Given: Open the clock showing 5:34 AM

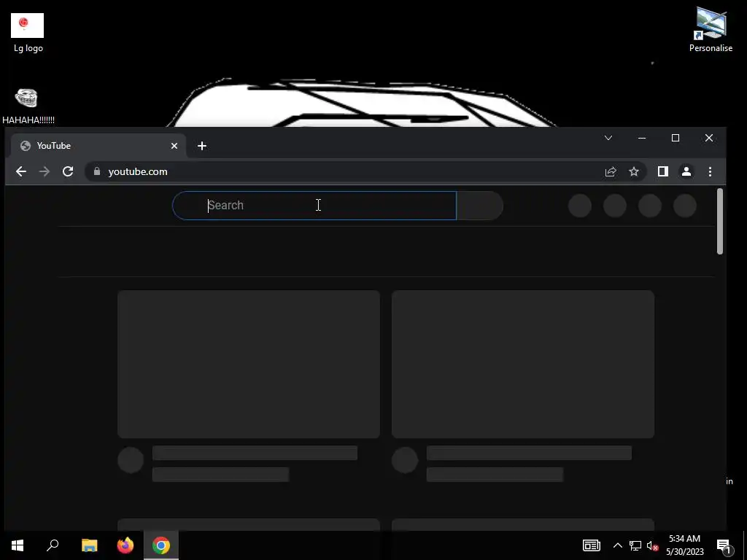Looking at the screenshot, I should click(684, 545).
